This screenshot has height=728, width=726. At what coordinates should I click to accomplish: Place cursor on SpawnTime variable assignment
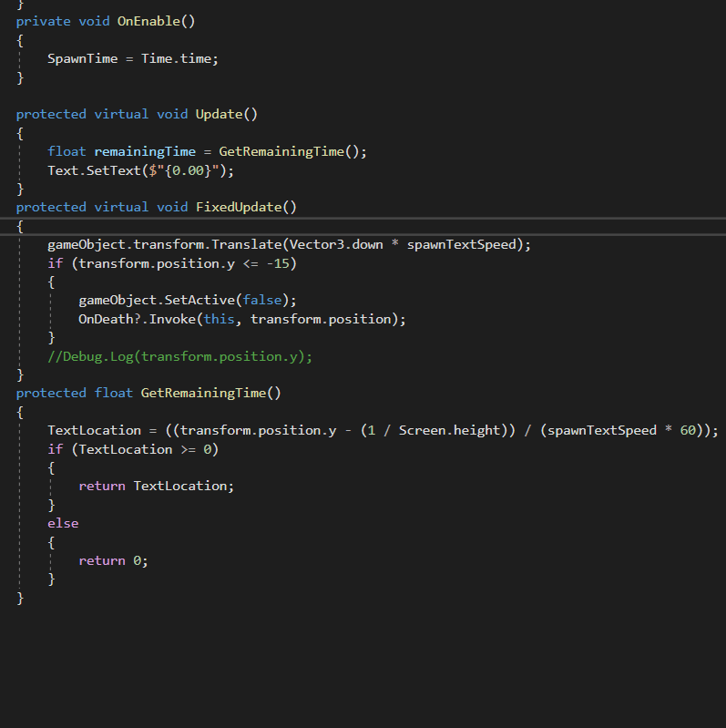coord(82,58)
